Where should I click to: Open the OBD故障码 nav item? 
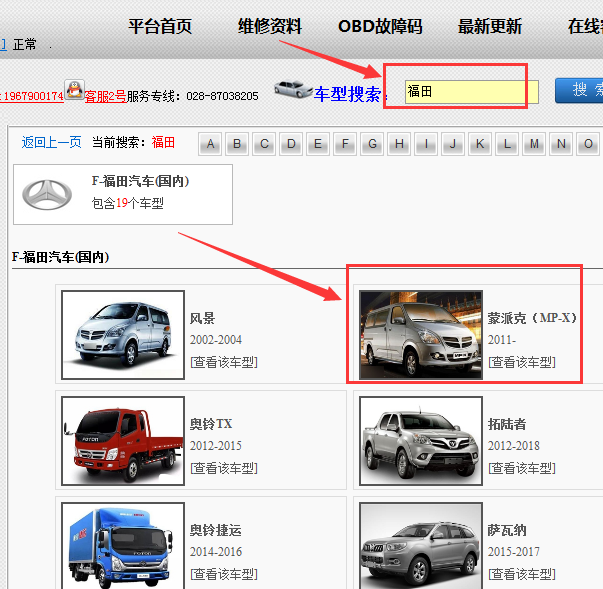pos(380,27)
